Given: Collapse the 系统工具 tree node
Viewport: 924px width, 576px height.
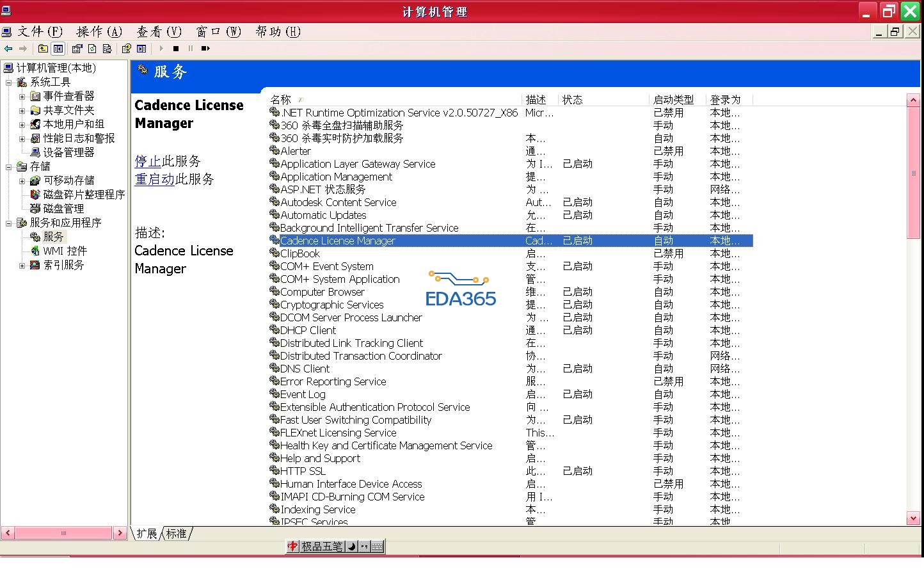Looking at the screenshot, I should point(9,83).
